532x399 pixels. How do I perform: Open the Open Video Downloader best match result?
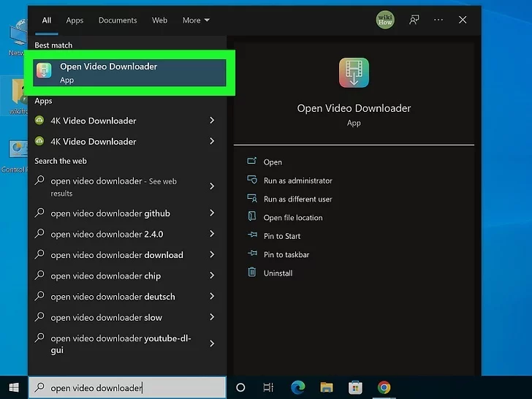(129, 72)
